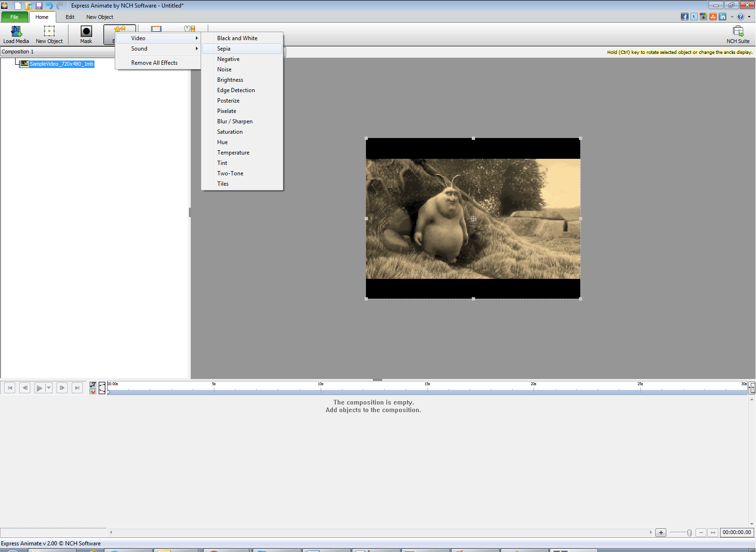
Task: Apply the Negative effect
Action: [x=242, y=59]
